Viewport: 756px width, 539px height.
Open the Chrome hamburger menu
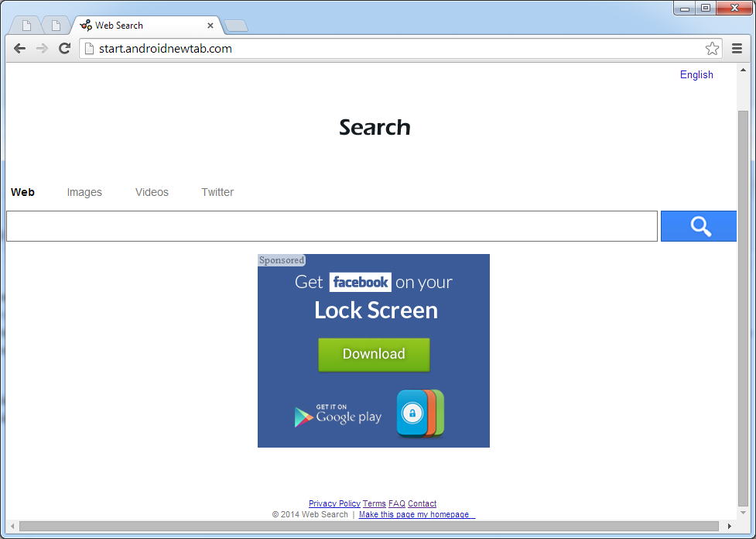tap(737, 48)
